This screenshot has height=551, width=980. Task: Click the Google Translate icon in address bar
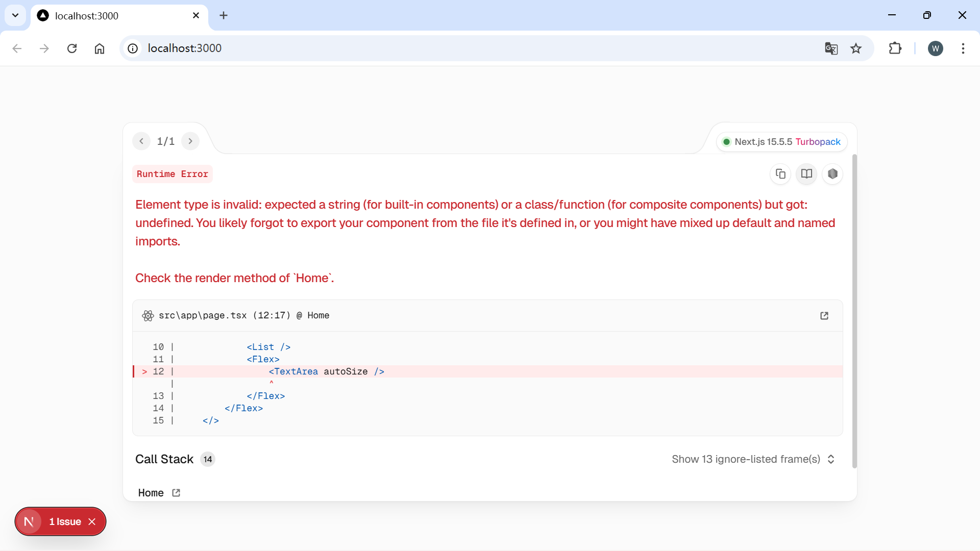(x=831, y=48)
